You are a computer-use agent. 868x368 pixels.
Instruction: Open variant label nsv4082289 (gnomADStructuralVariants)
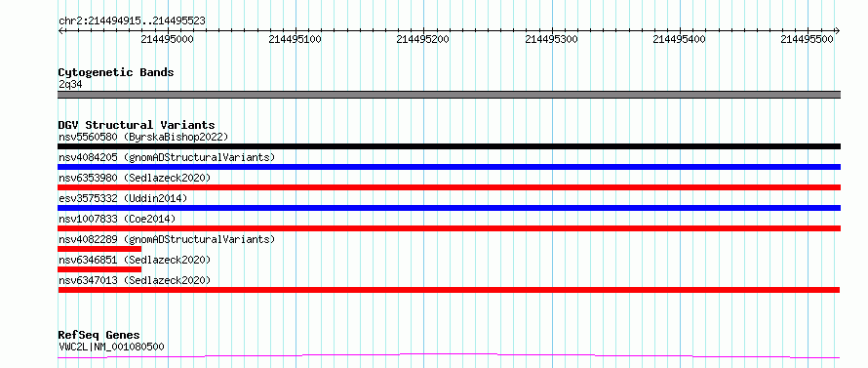point(167,239)
